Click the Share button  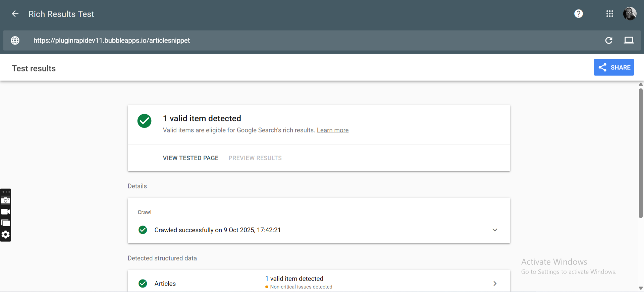click(x=613, y=67)
